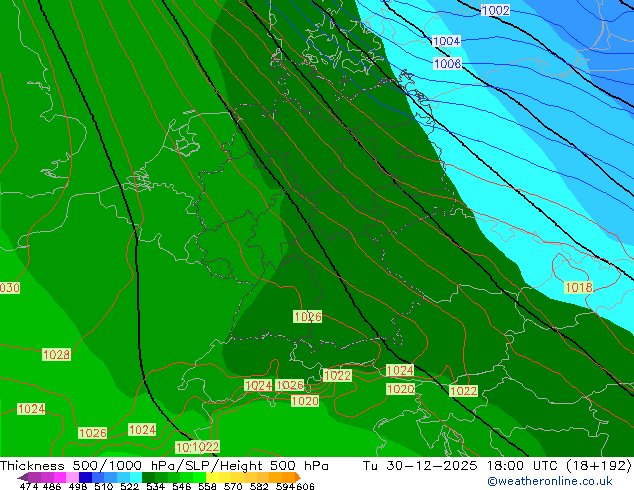
Task: Click the legend value 510
Action: (104, 486)
